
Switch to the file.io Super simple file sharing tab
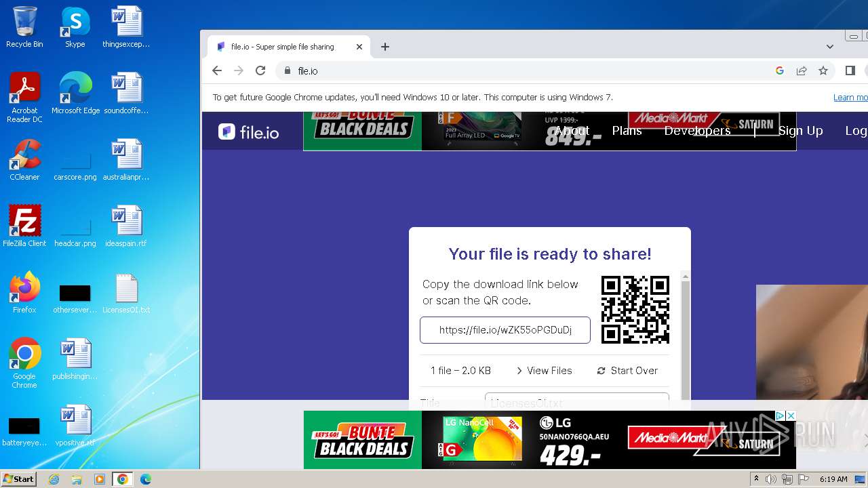click(x=290, y=47)
